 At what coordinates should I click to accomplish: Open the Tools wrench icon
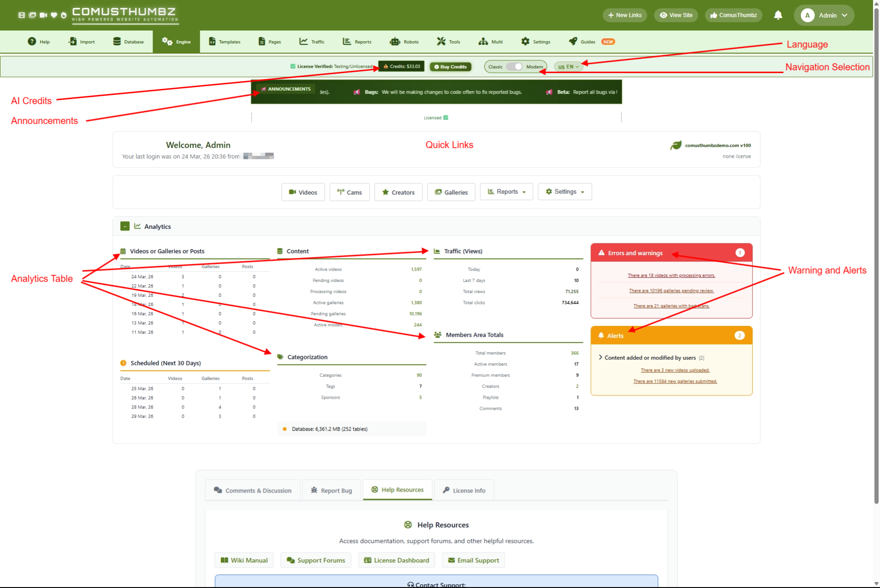[x=441, y=42]
